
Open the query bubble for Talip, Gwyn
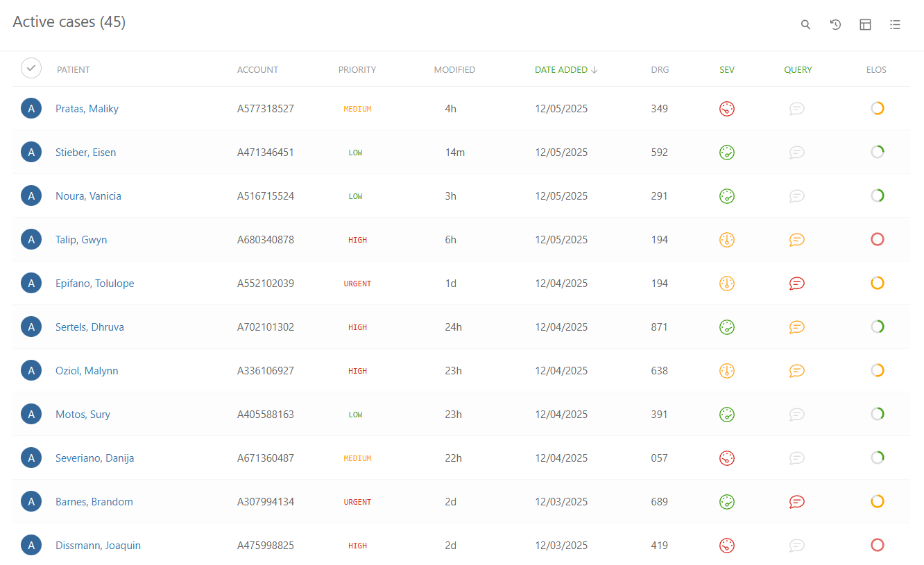pyautogui.click(x=796, y=239)
